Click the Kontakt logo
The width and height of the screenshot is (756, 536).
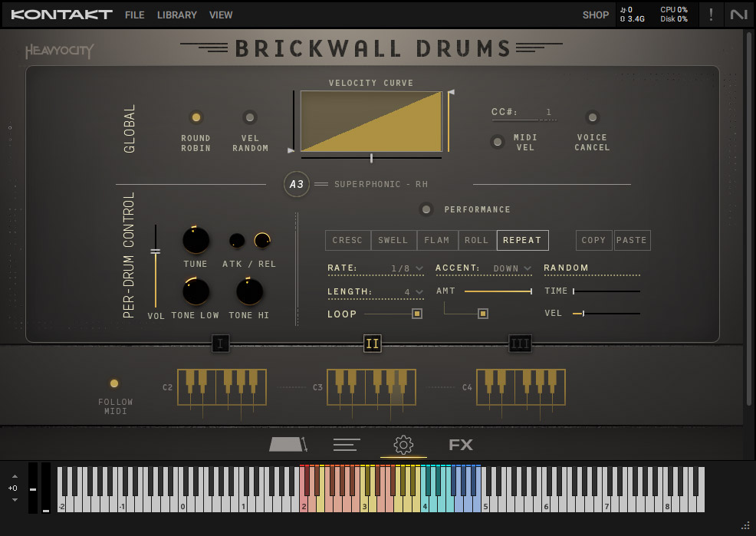61,15
